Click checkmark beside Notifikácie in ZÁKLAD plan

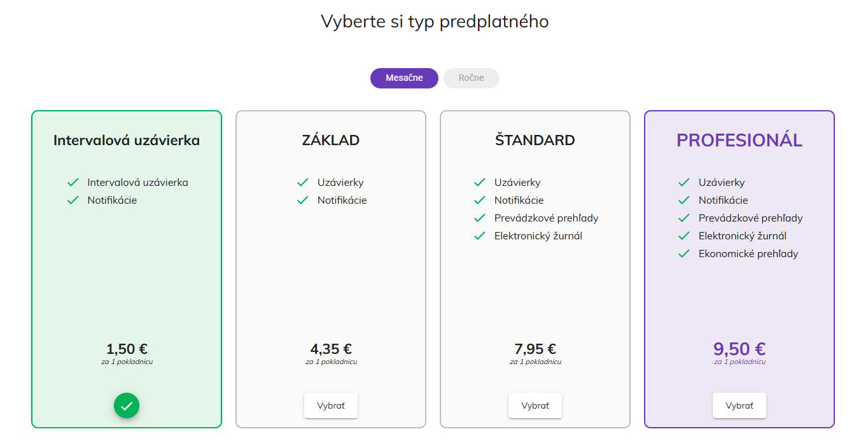click(x=303, y=200)
